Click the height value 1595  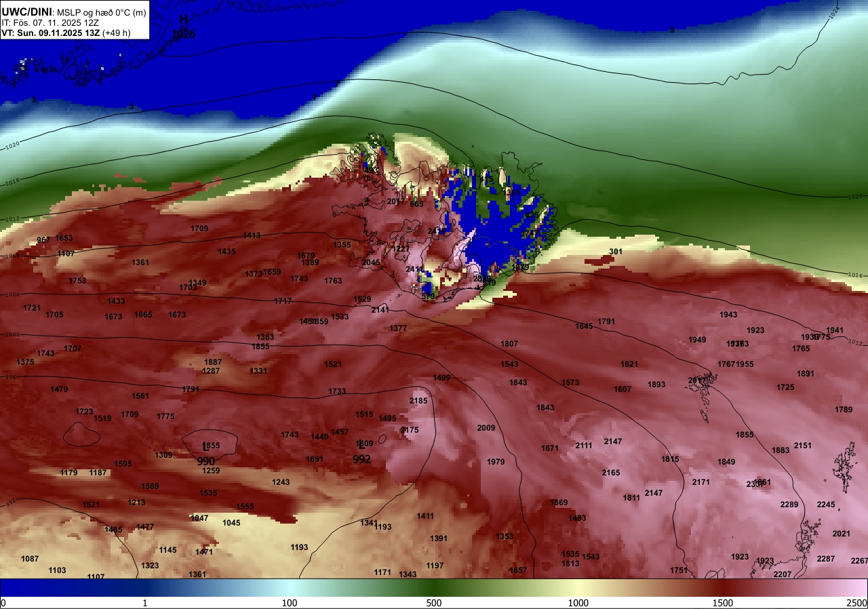pyautogui.click(x=123, y=464)
